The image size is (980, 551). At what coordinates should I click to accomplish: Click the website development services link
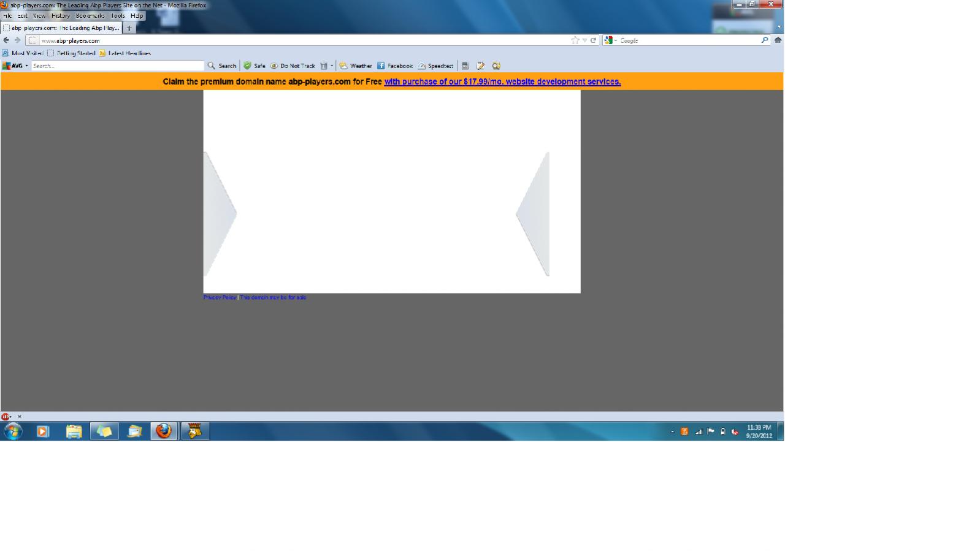[502, 82]
